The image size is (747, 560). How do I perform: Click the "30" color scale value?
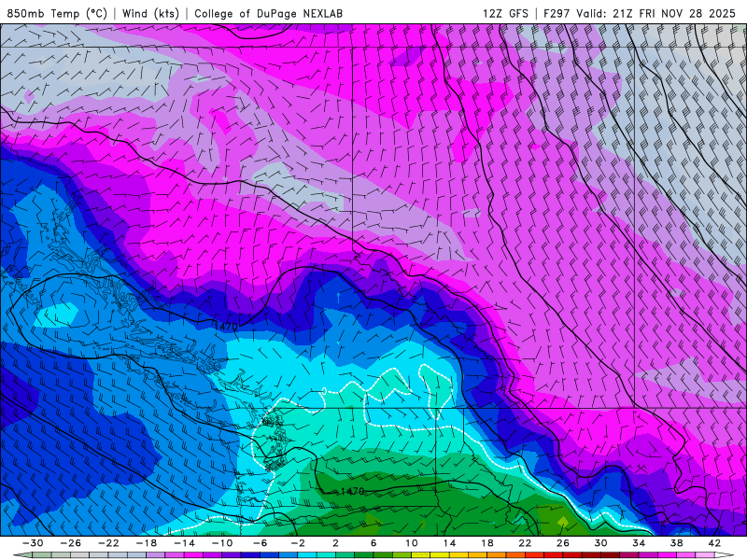pos(600,543)
